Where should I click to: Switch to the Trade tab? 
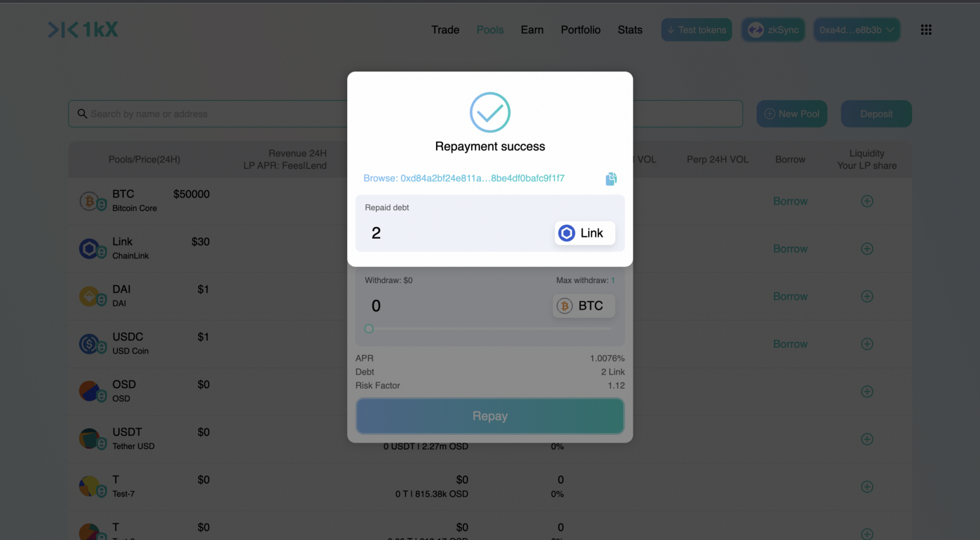click(445, 29)
